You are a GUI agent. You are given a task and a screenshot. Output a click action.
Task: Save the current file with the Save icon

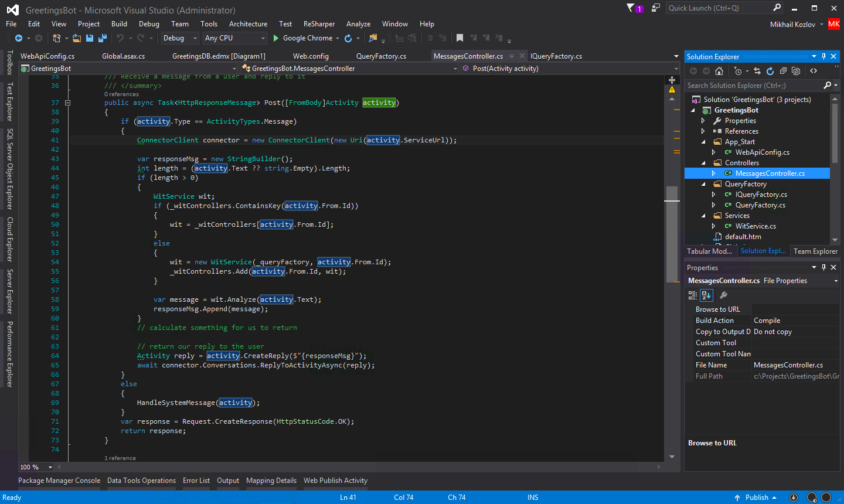tap(90, 38)
